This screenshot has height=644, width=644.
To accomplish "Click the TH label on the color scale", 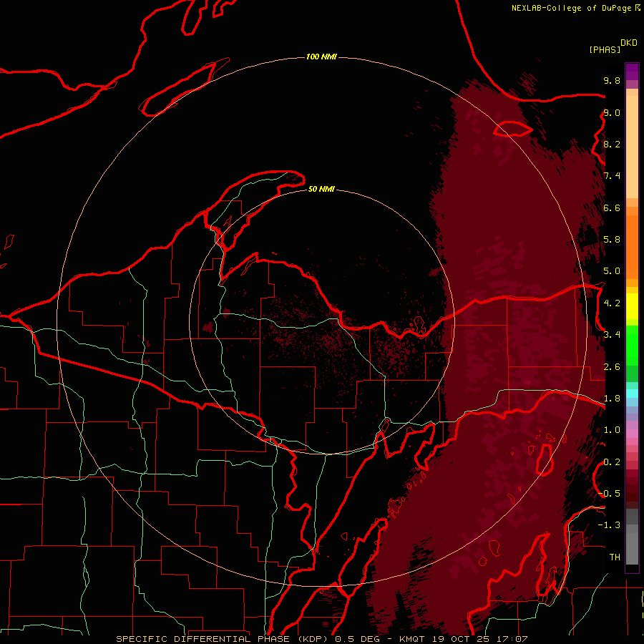I will pyautogui.click(x=615, y=557).
